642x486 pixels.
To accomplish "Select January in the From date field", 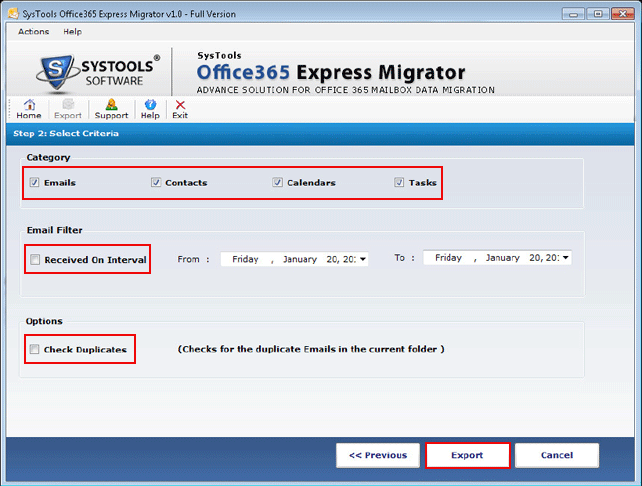I will (300, 259).
